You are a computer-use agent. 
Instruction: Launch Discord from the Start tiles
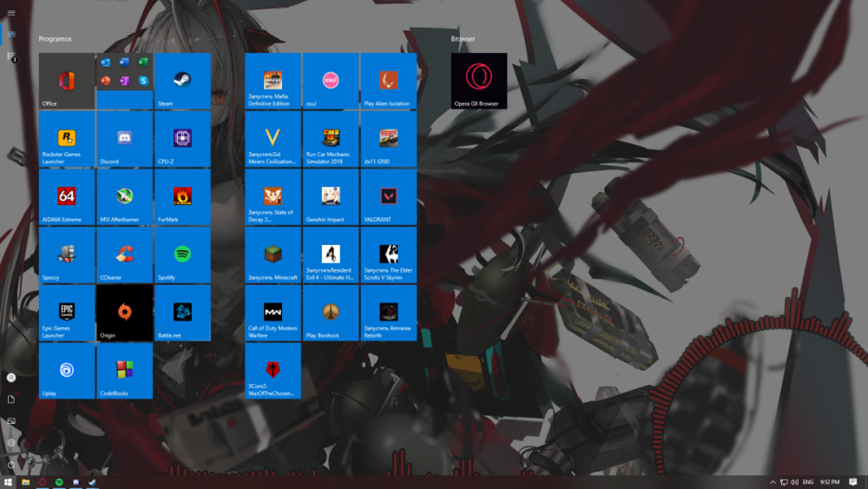point(124,139)
